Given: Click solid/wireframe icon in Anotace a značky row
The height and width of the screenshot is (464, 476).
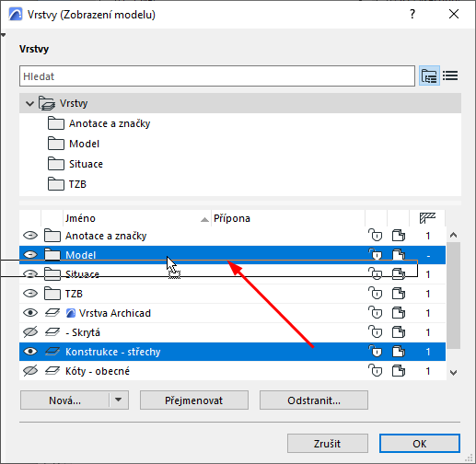Looking at the screenshot, I should (399, 236).
